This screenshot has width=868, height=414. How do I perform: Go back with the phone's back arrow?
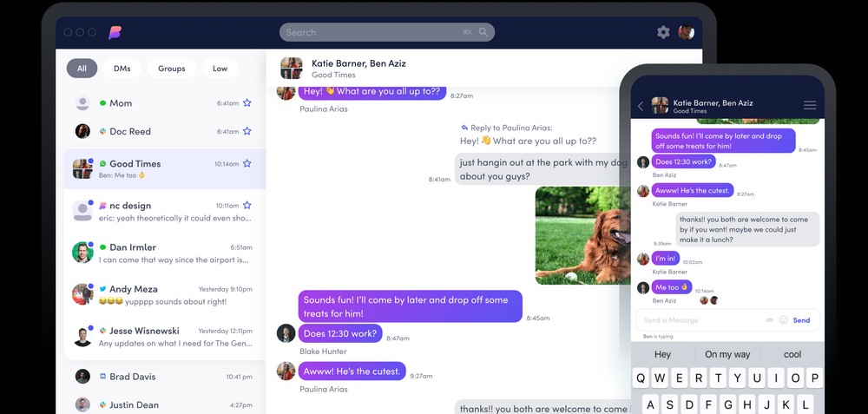pos(641,106)
